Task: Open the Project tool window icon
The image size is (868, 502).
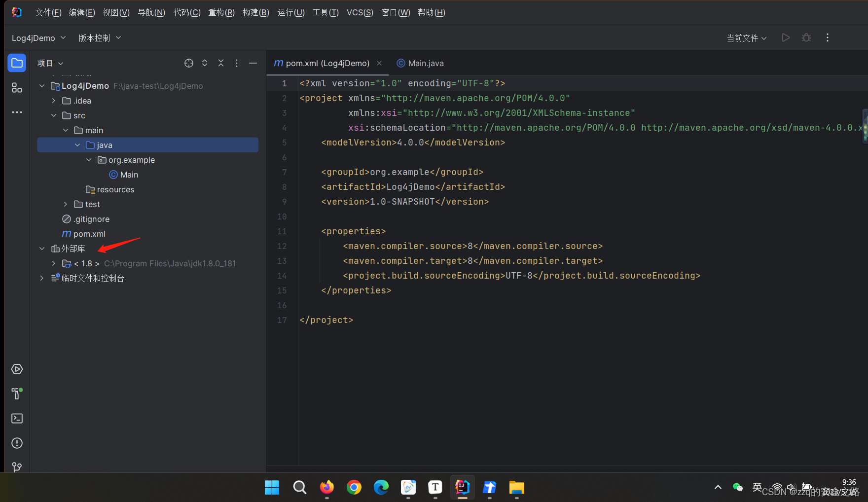Action: click(x=17, y=63)
